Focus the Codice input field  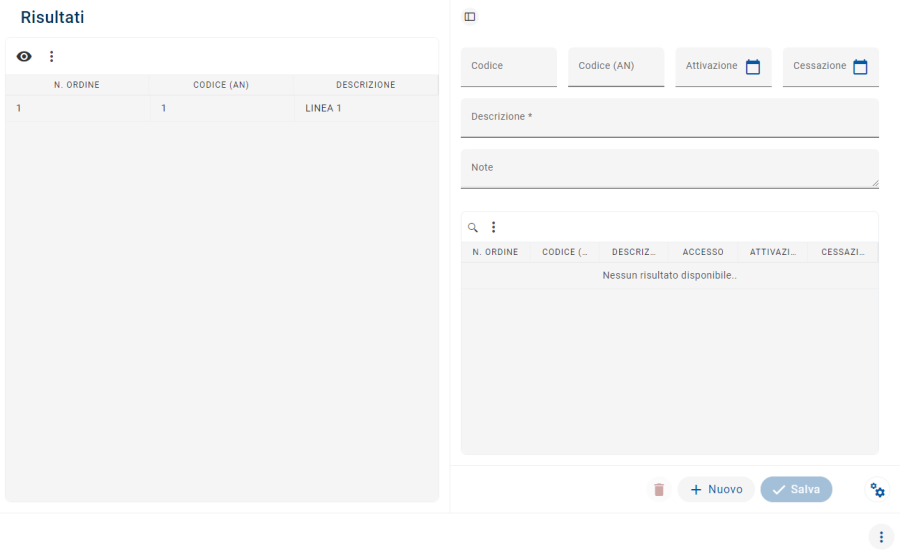(509, 67)
